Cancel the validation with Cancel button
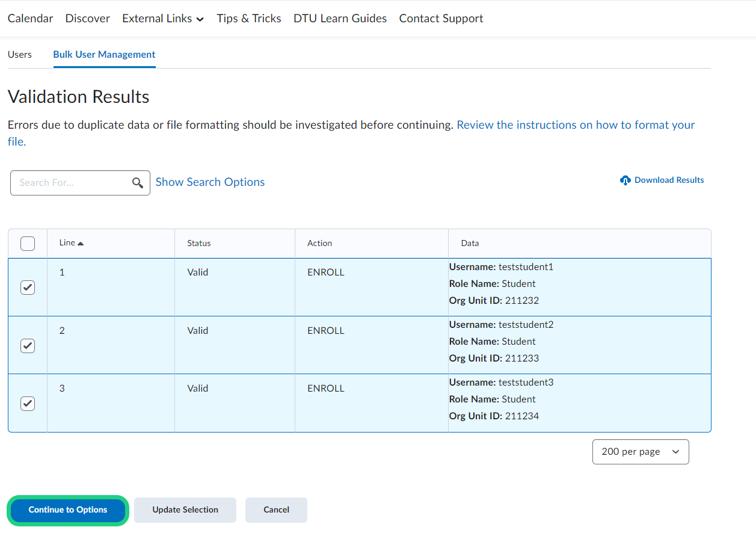Screen dimensions: 756x533 [x=276, y=510]
